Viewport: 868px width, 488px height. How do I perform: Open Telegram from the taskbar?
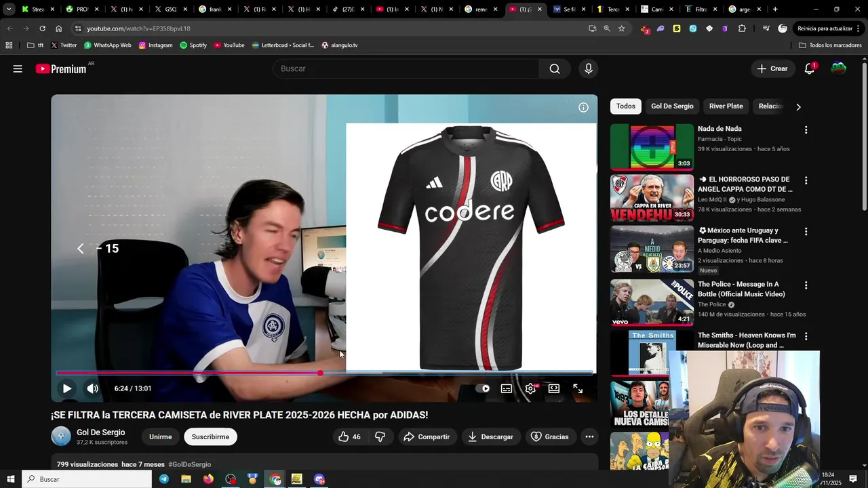(x=164, y=479)
